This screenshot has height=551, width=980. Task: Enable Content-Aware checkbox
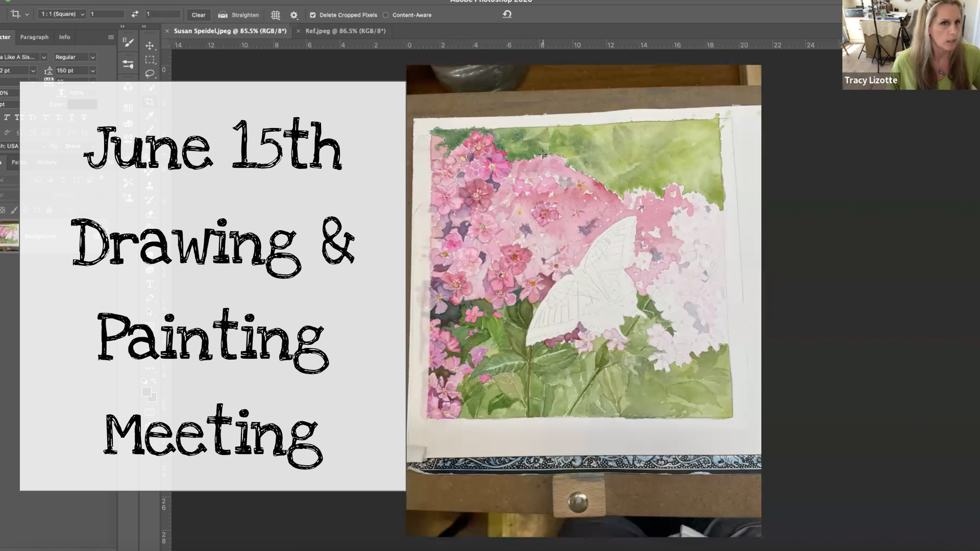[x=386, y=15]
